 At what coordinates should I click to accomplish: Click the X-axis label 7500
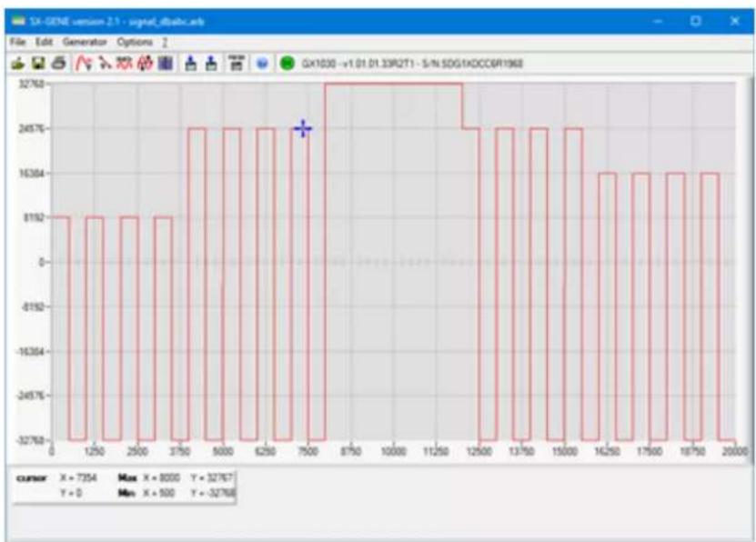coord(308,451)
